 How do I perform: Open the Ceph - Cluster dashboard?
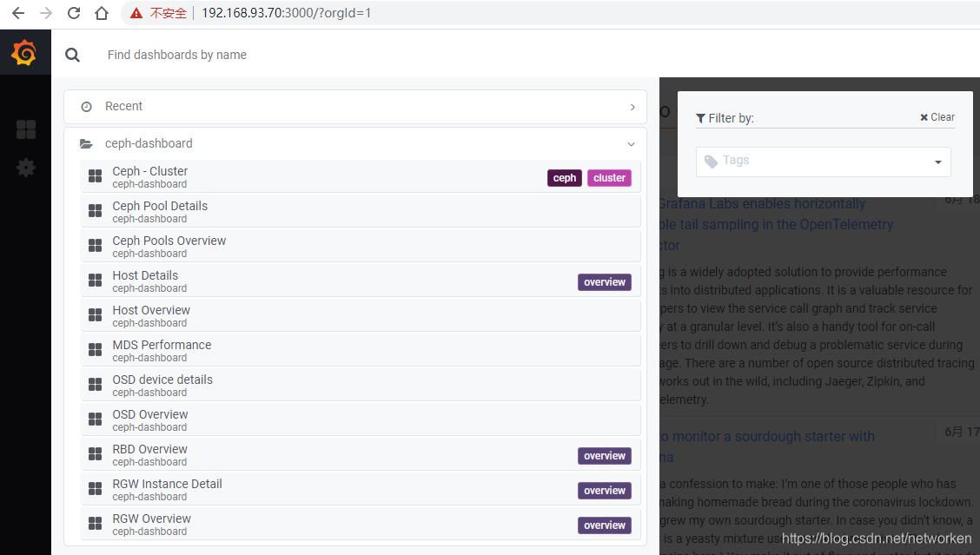tap(361, 177)
